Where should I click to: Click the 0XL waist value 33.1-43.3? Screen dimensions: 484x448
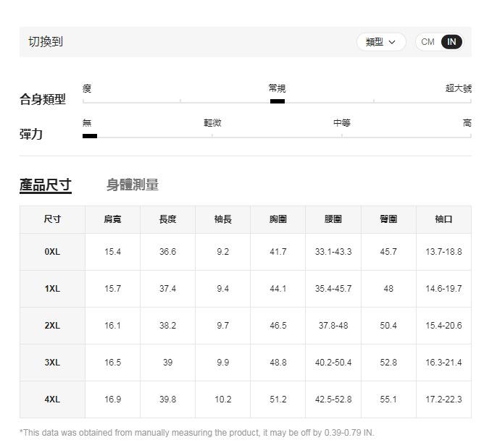(x=333, y=252)
